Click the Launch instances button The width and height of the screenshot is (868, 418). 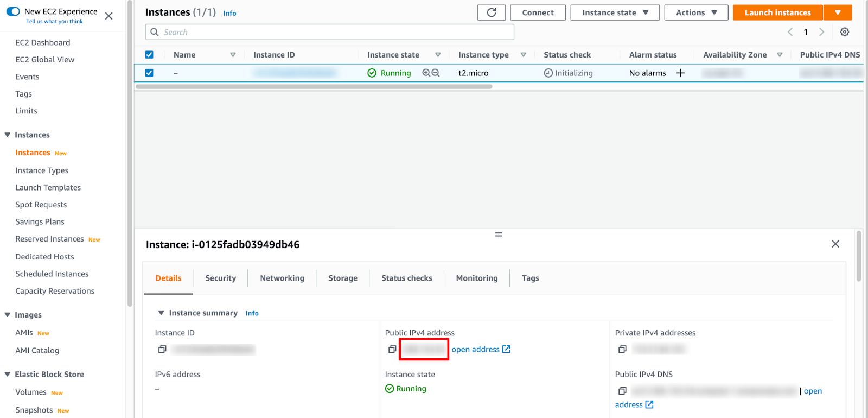(778, 12)
